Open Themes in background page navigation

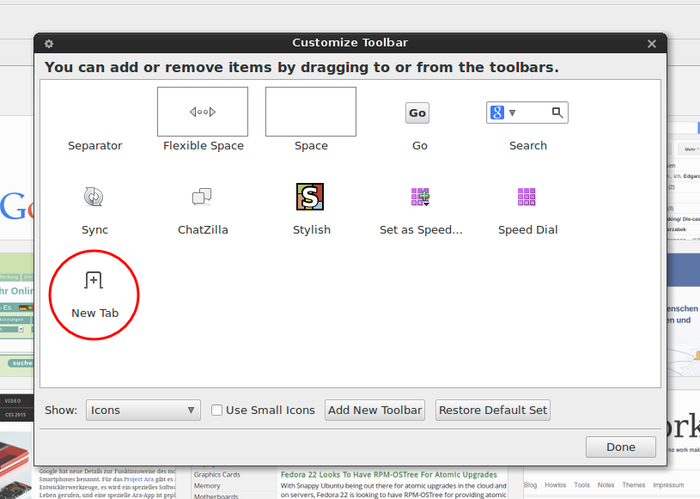point(633,485)
